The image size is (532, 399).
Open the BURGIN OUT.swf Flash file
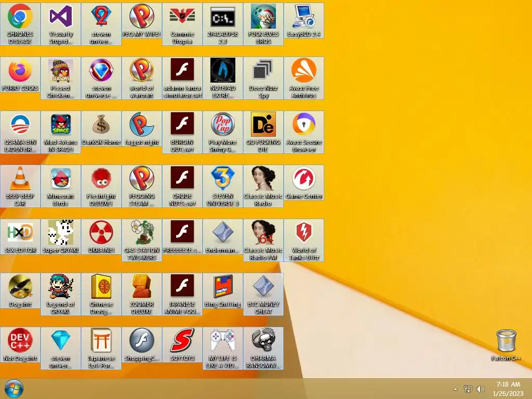click(x=182, y=132)
